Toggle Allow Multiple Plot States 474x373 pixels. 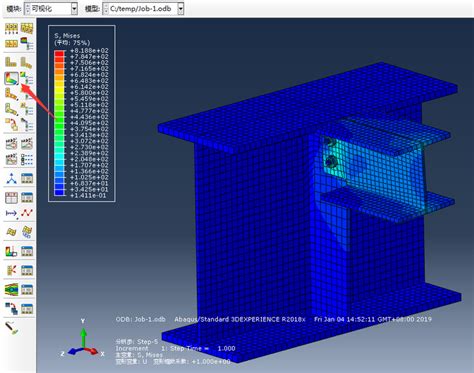11,125
